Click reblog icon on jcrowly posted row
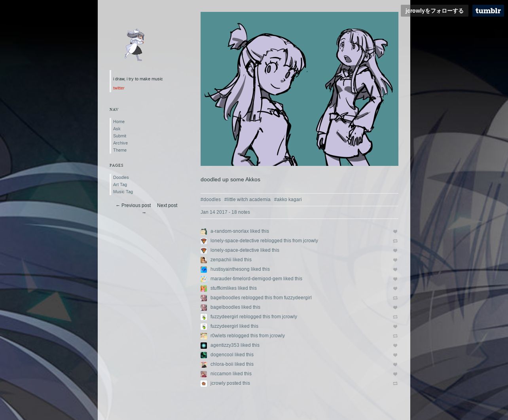This screenshot has width=508, height=420. pos(395,384)
